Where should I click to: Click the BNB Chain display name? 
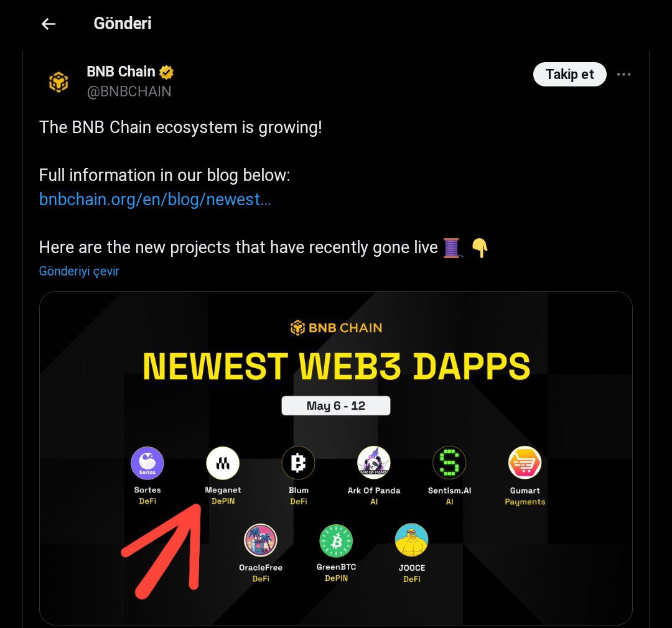pos(121,72)
